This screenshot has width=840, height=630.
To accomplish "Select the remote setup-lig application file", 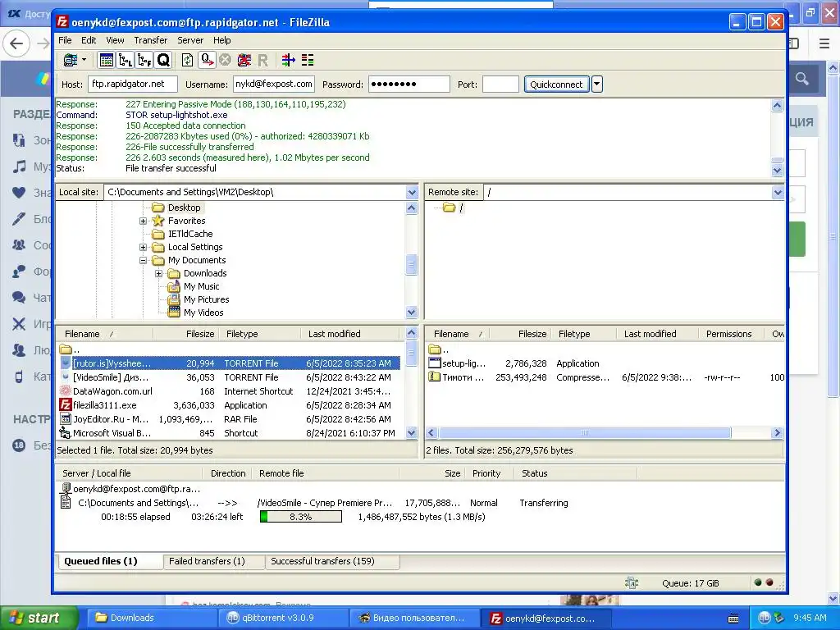I will [605, 363].
